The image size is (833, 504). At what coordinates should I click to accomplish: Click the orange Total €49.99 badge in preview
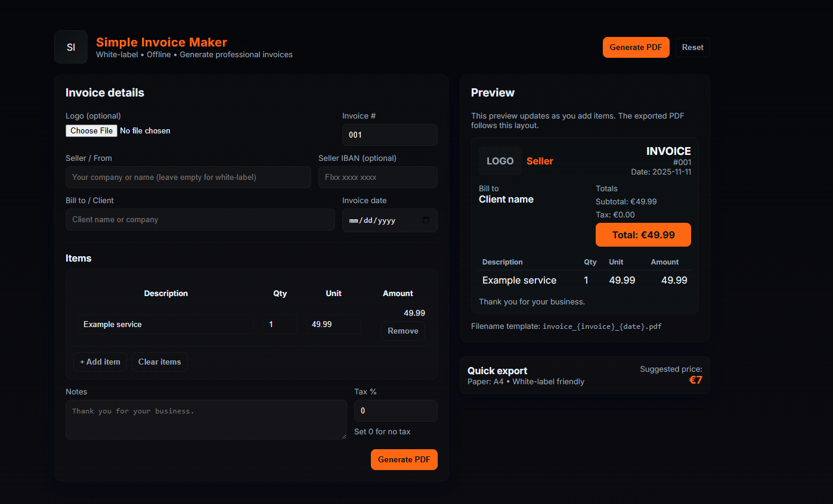[643, 234]
